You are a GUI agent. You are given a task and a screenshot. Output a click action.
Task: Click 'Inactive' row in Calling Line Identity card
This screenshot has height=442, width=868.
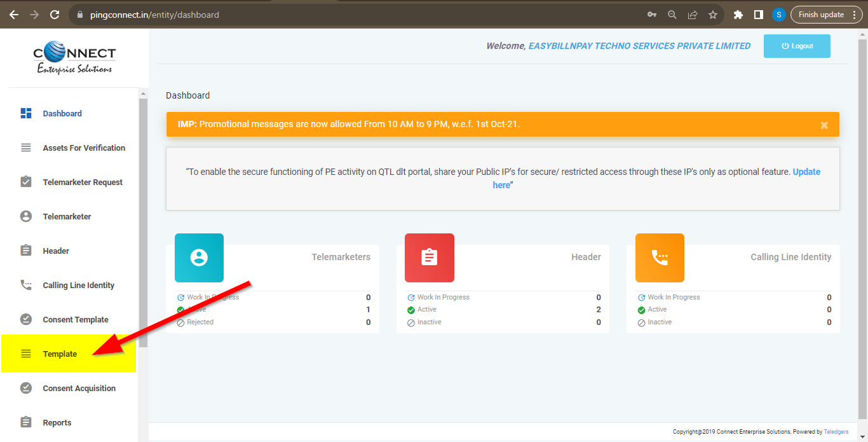pos(735,322)
